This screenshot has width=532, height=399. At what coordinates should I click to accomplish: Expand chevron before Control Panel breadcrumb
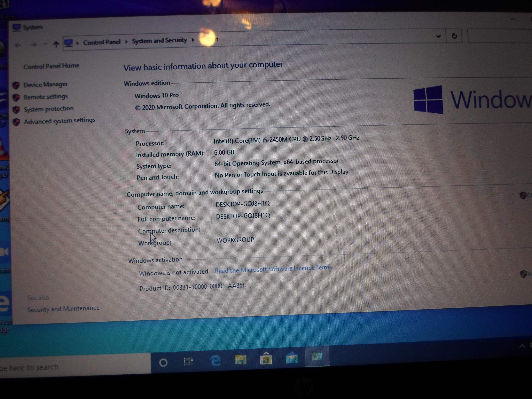[x=77, y=43]
